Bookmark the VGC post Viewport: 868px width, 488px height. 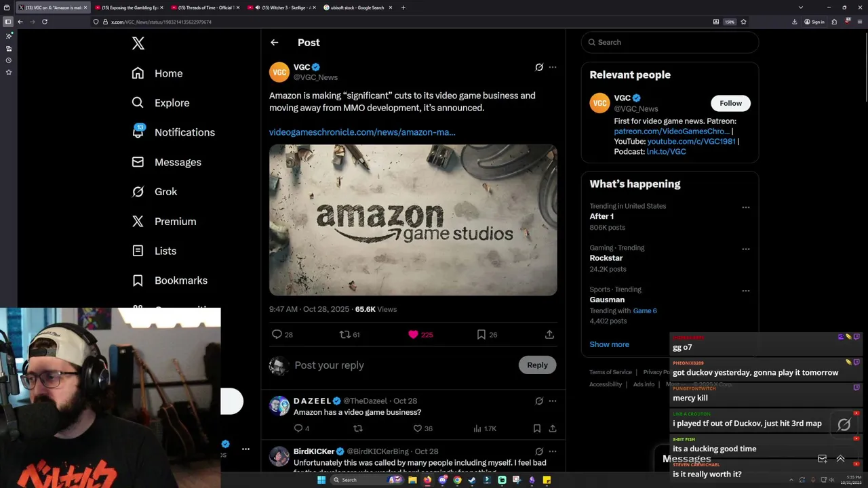coord(486,334)
